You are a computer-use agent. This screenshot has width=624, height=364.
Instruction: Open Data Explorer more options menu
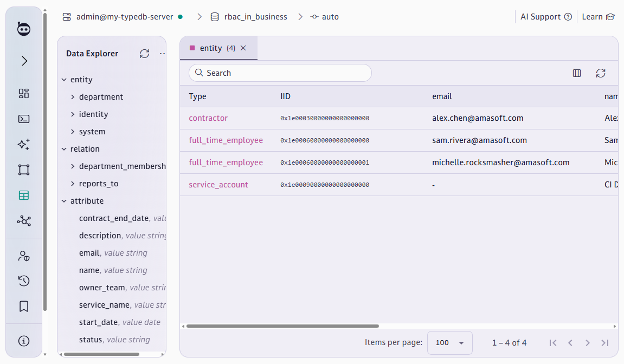(162, 54)
